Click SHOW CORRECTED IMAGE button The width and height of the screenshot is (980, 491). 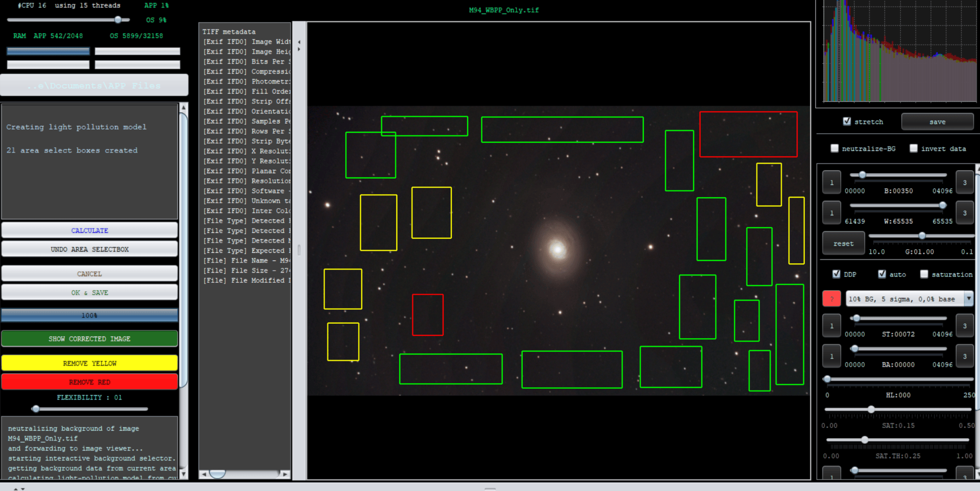(90, 339)
